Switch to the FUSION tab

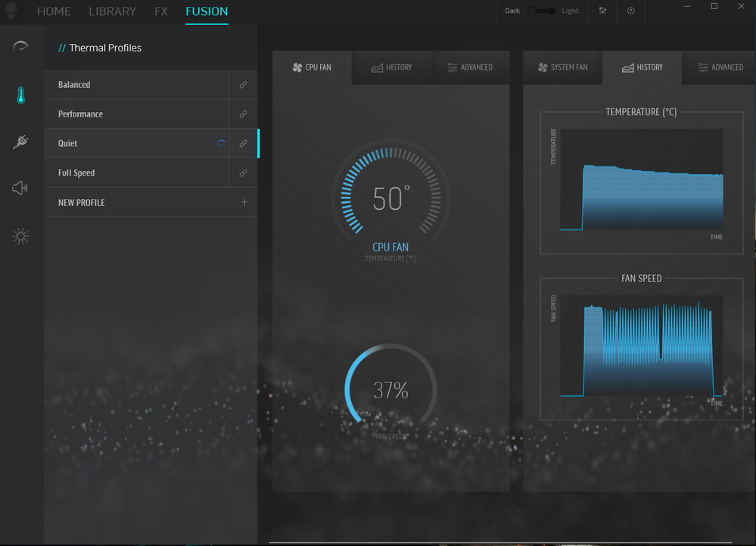point(207,11)
